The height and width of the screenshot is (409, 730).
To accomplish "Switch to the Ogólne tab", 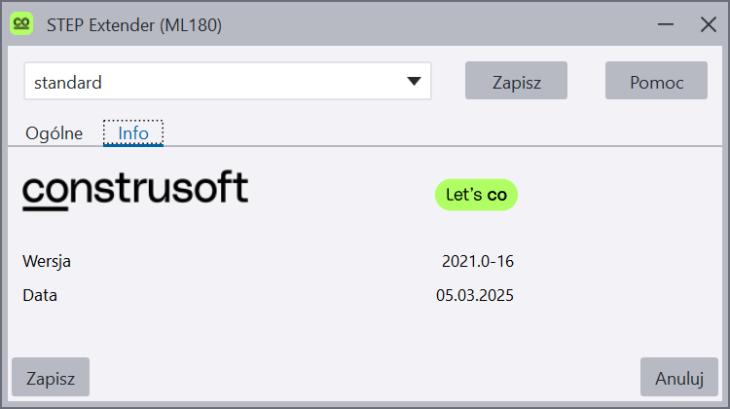I will pyautogui.click(x=54, y=133).
